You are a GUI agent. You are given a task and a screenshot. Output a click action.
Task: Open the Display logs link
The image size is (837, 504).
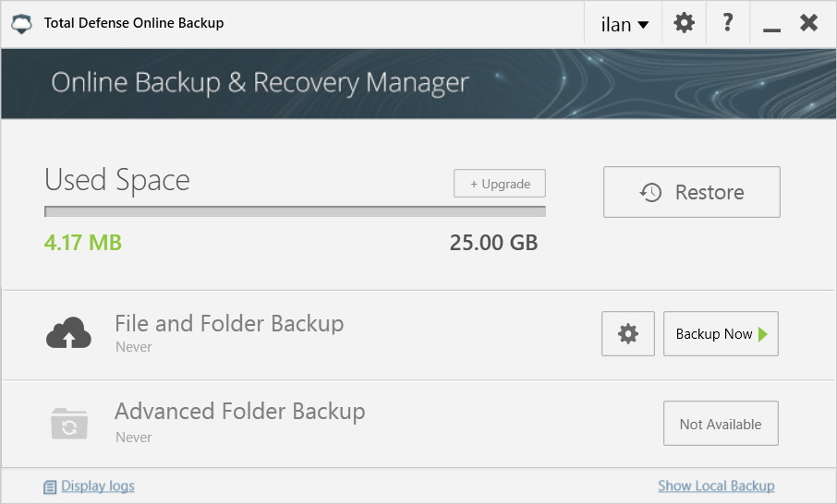[x=97, y=486]
